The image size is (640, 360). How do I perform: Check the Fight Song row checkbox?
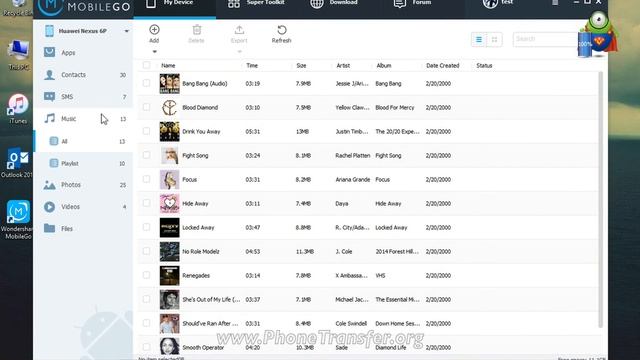pyautogui.click(x=147, y=155)
